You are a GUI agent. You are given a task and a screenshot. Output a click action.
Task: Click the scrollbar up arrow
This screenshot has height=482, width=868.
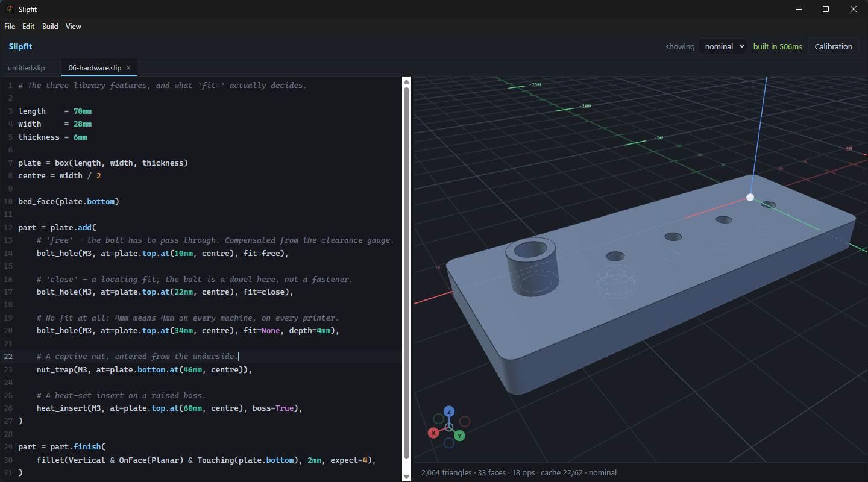click(407, 82)
